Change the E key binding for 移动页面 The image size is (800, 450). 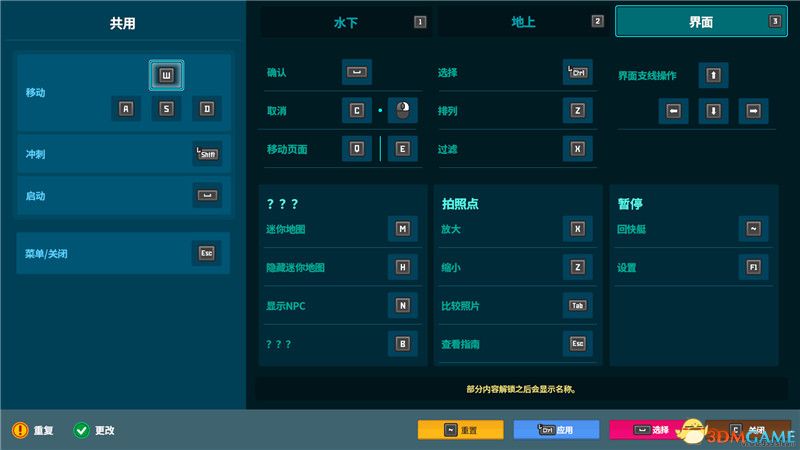tap(403, 148)
